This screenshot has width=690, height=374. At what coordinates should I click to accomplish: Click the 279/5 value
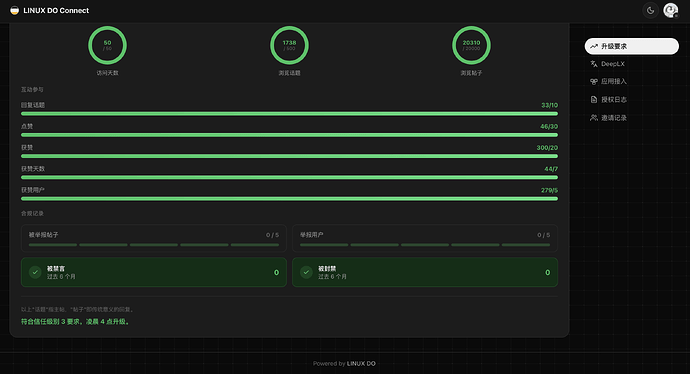coord(549,190)
